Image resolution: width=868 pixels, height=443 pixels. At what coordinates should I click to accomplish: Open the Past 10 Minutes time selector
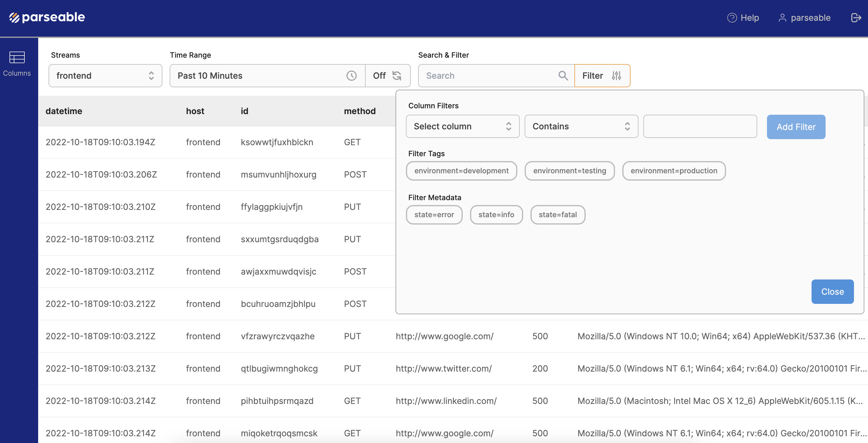click(x=266, y=75)
